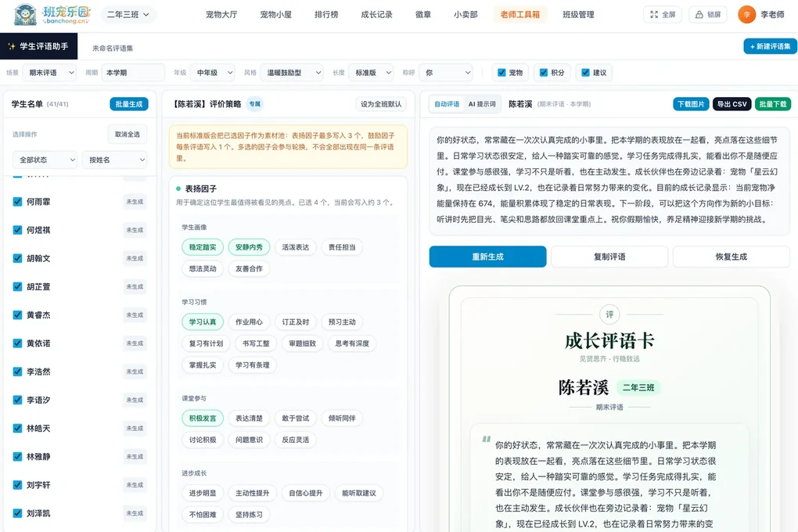
Task: Uncheck student 李浩然
Action: click(17, 372)
